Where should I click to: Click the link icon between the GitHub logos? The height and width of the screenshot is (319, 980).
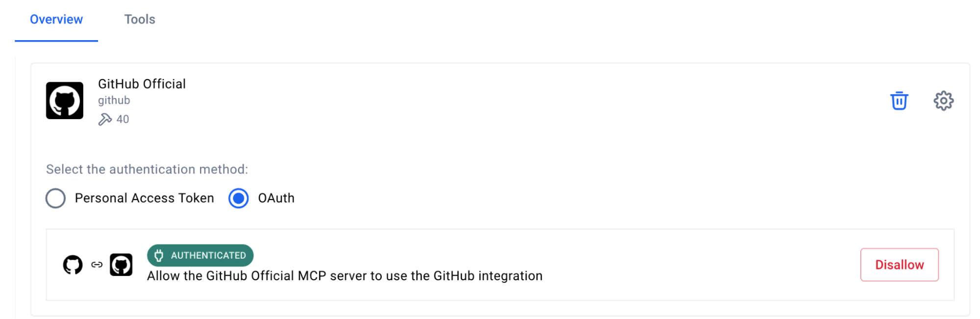(x=96, y=265)
